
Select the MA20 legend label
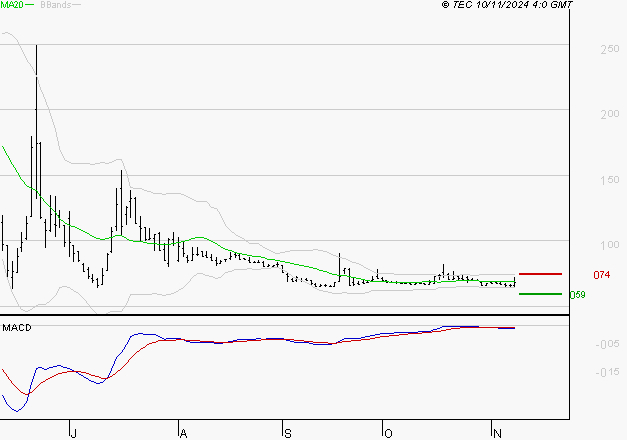[x=12, y=4]
